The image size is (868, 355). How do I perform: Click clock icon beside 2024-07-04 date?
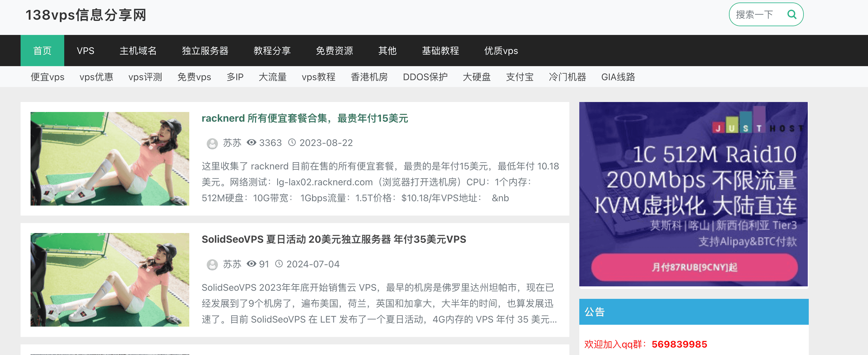pyautogui.click(x=279, y=264)
